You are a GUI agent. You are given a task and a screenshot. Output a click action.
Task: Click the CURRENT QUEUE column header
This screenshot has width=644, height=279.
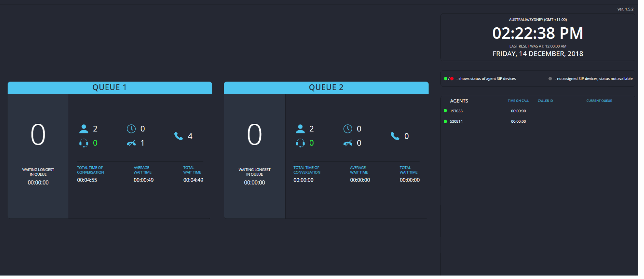[599, 101]
